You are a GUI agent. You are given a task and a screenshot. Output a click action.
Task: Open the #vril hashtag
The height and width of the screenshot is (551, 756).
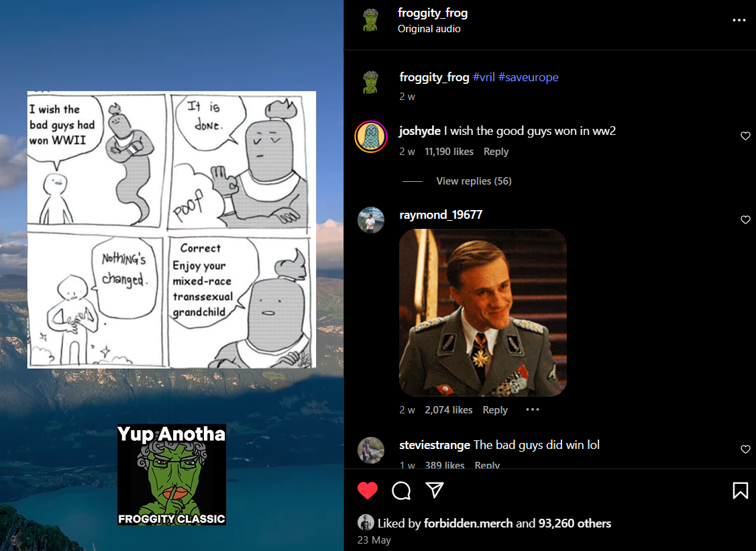pyautogui.click(x=484, y=77)
